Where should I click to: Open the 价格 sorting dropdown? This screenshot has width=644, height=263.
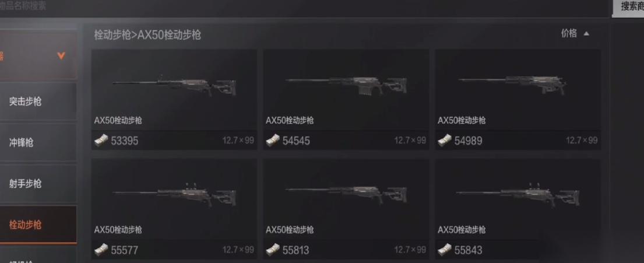coord(575,34)
